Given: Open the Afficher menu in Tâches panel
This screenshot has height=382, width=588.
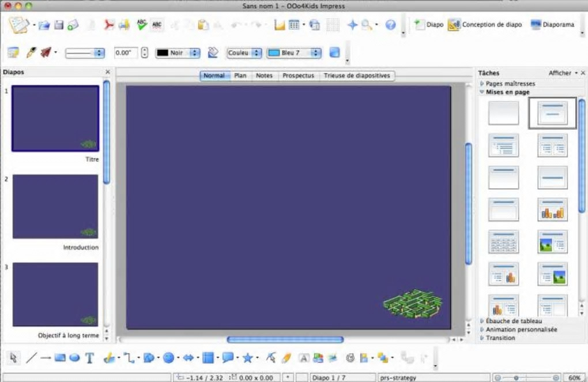Looking at the screenshot, I should pos(563,73).
